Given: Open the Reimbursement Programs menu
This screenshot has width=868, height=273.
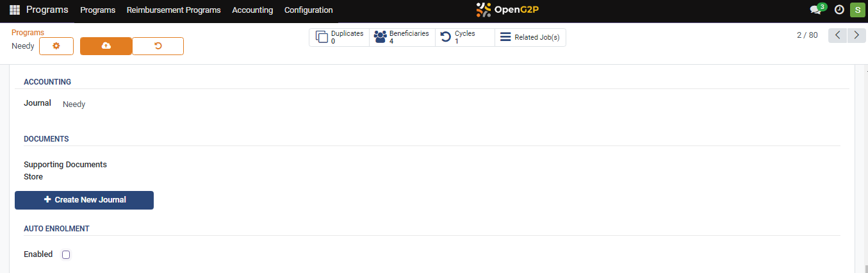Looking at the screenshot, I should pyautogui.click(x=174, y=10).
